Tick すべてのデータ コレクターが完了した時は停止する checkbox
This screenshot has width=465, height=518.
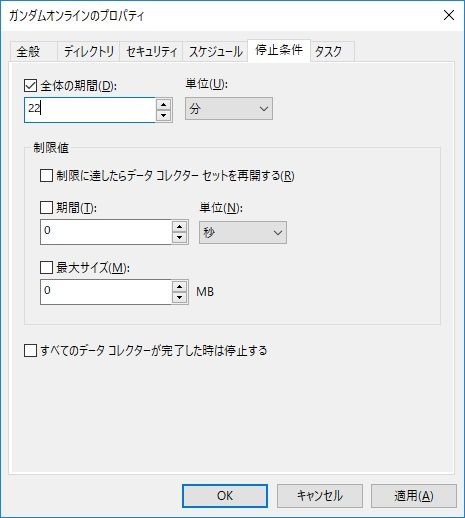pos(30,351)
